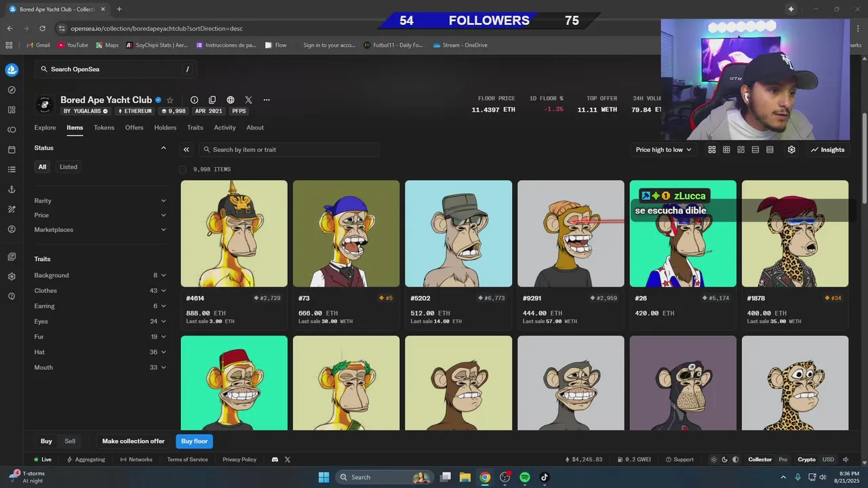Open the collection's X profile icon in header
Screen dimensions: 868x488
[x=248, y=100]
